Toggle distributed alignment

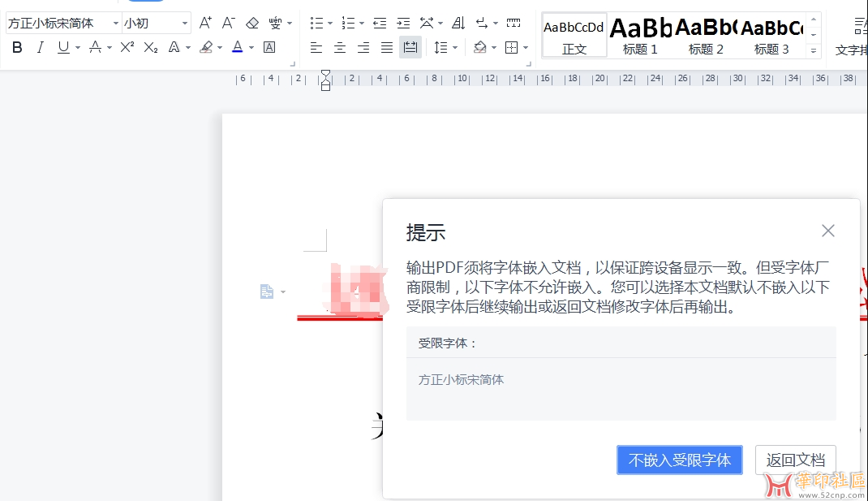click(410, 48)
